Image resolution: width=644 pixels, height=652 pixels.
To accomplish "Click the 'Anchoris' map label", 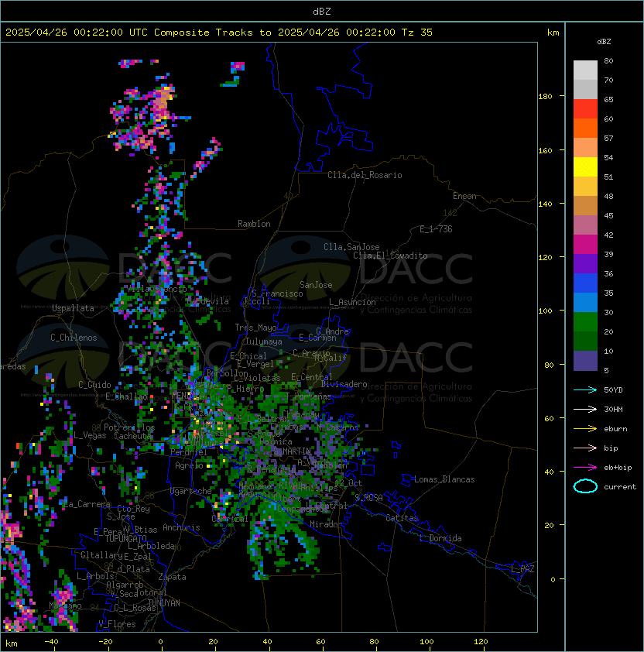I will click(181, 527).
